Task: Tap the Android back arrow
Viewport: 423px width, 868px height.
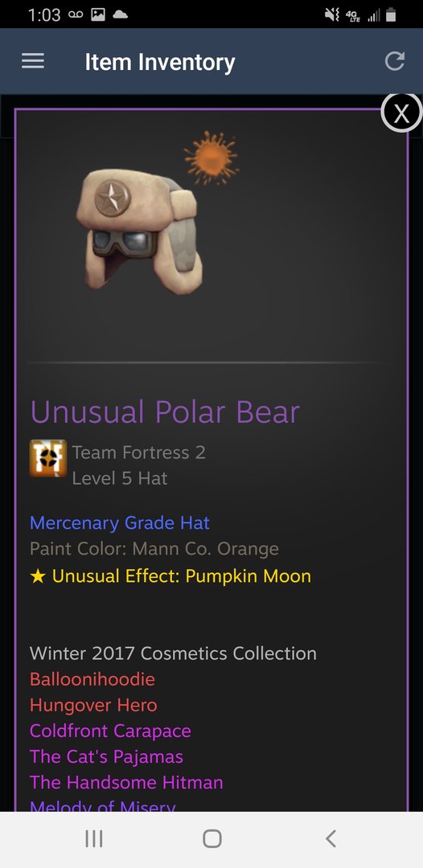Action: coord(331,838)
